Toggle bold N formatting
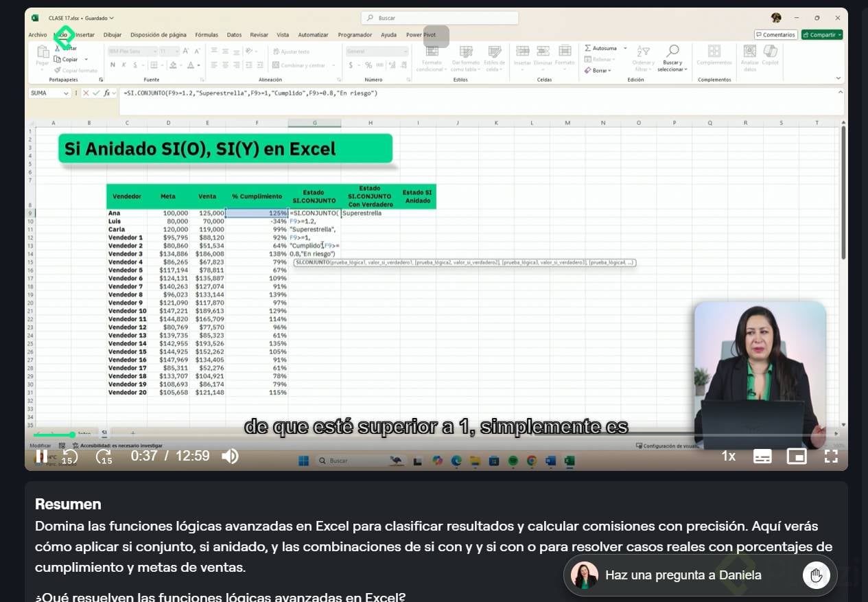 113,65
